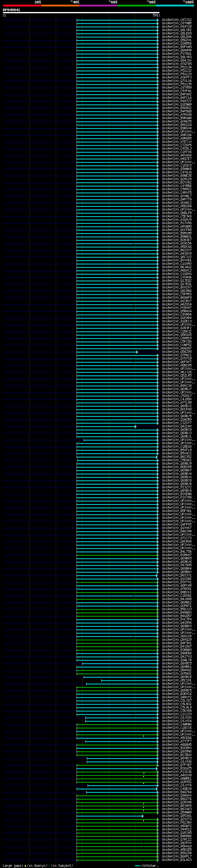Select hit UniRef100_Q5ZLR5

pyautogui.click(x=177, y=376)
